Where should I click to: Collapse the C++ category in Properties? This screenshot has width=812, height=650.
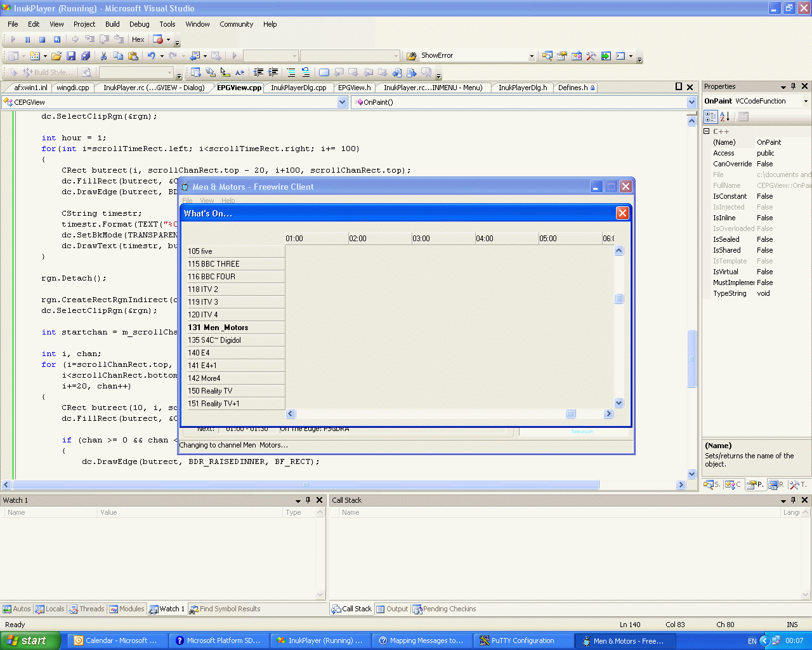(x=706, y=131)
